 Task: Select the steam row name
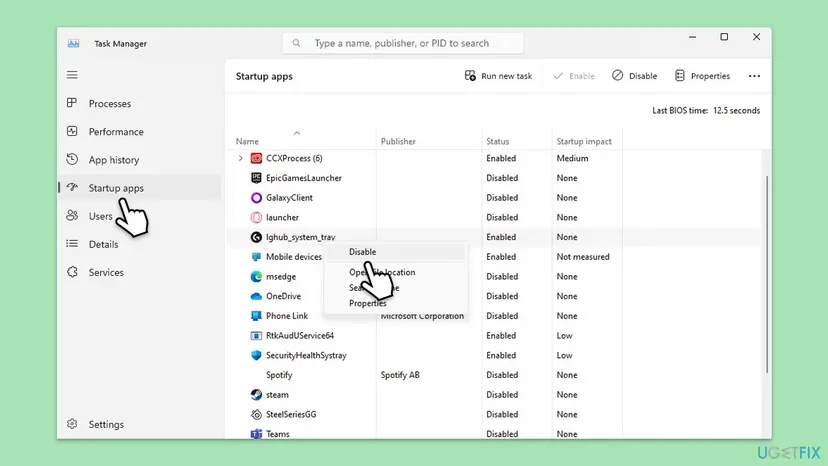coord(277,394)
